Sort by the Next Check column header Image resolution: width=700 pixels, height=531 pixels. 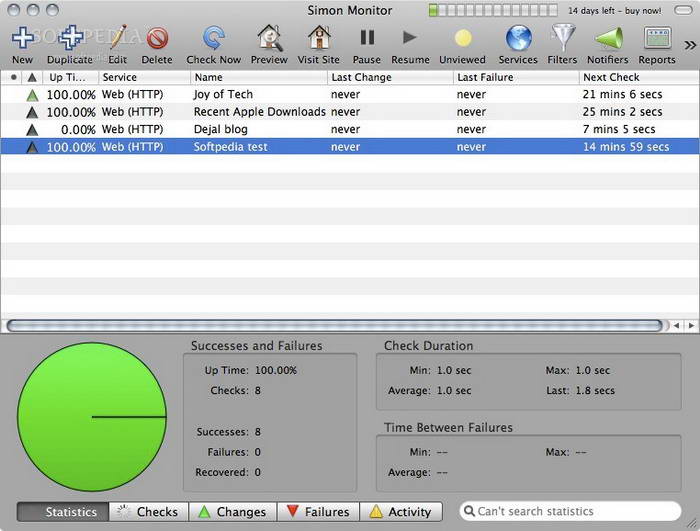[x=639, y=77]
